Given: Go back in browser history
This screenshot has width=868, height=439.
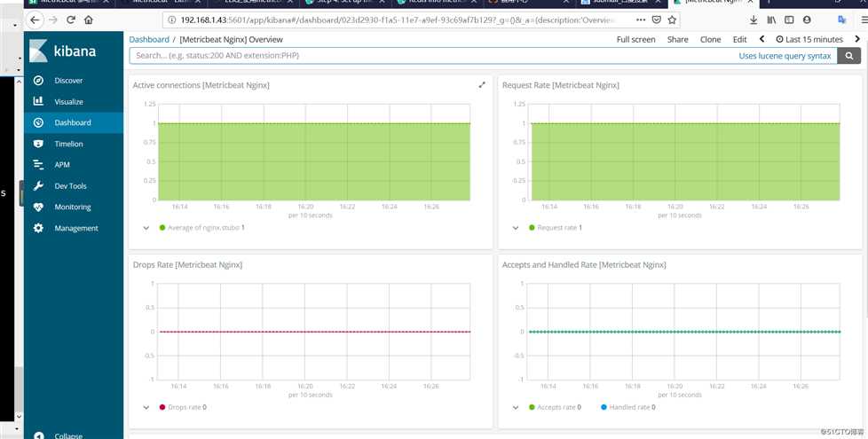Looking at the screenshot, I should coord(35,20).
